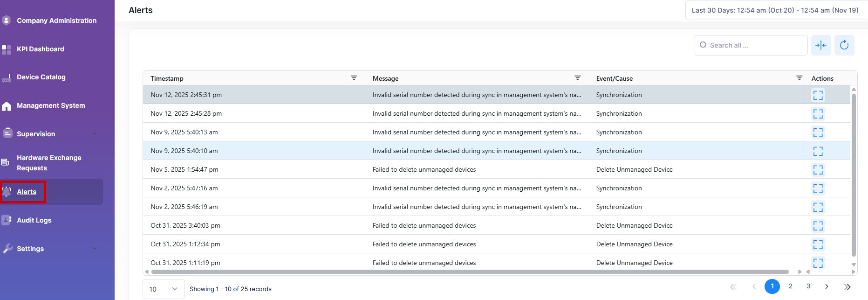Click the fit columns icon

coord(820,45)
